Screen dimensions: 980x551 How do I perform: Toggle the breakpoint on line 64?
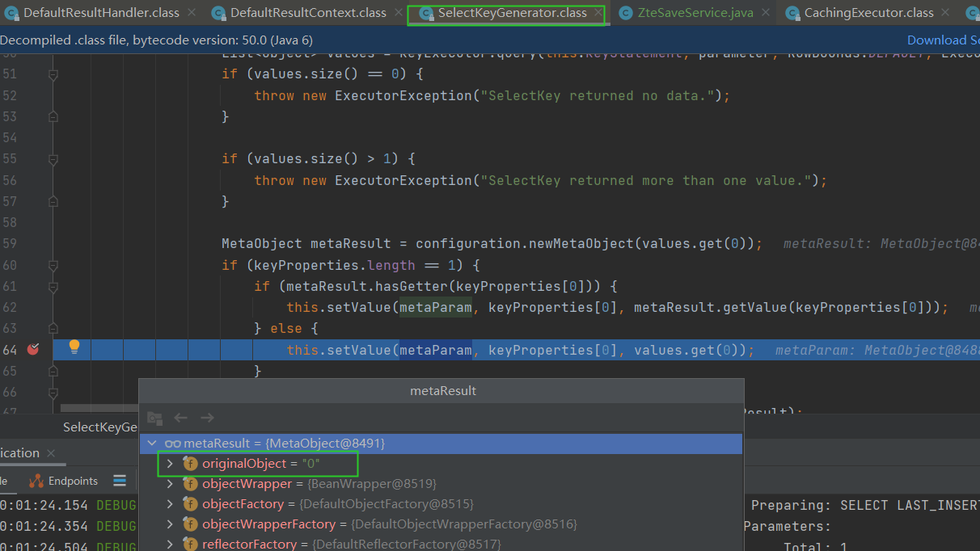32,350
